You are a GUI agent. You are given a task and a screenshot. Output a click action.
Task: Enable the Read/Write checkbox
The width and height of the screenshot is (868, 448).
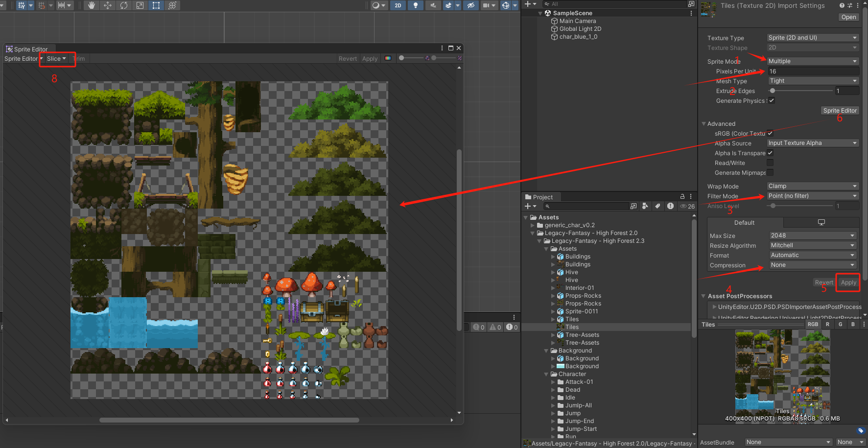pos(770,163)
